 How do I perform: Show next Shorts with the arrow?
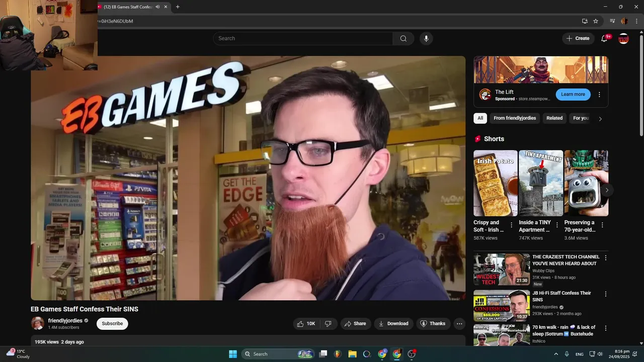pyautogui.click(x=607, y=190)
